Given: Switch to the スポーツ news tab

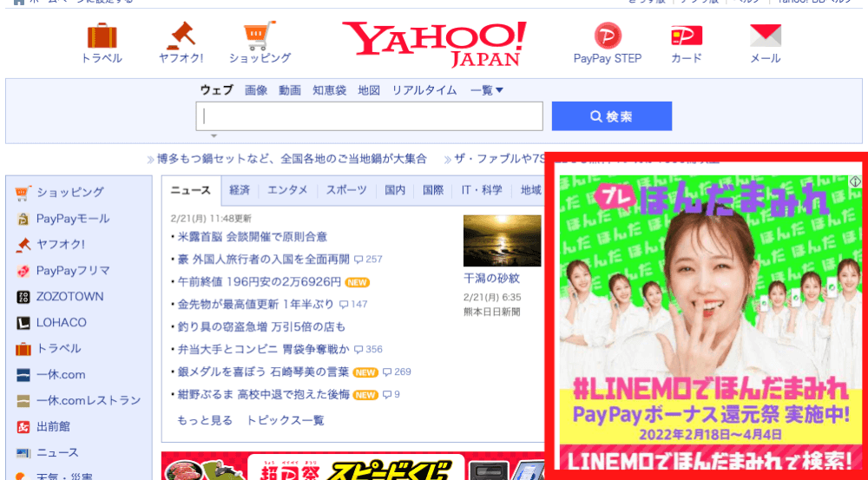Looking at the screenshot, I should [346, 190].
